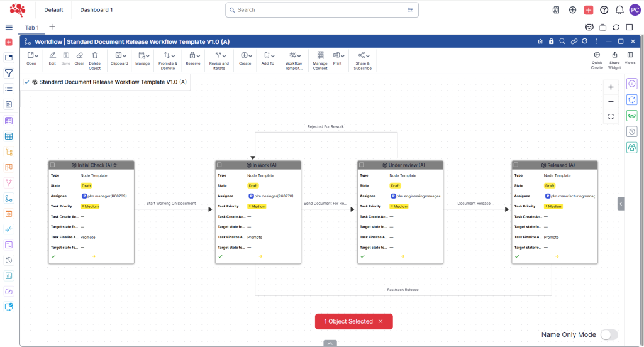
Task: Click the fit-to-screen canvas icon
Action: tap(611, 116)
